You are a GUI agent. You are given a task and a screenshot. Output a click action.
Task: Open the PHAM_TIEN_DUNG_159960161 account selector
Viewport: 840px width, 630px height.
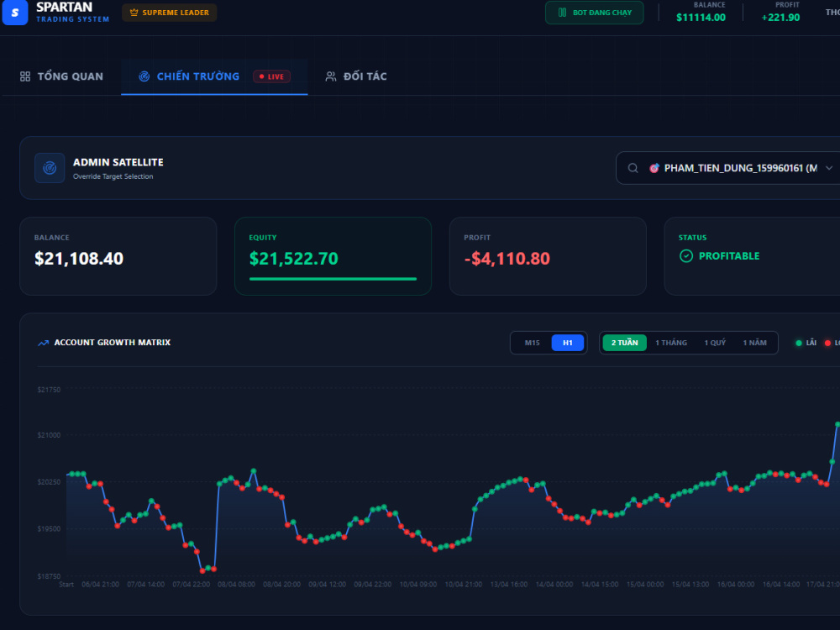point(728,168)
